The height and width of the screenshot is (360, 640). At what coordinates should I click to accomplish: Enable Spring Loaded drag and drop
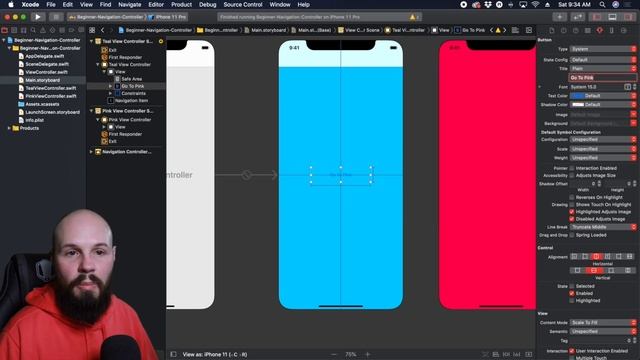pos(572,235)
